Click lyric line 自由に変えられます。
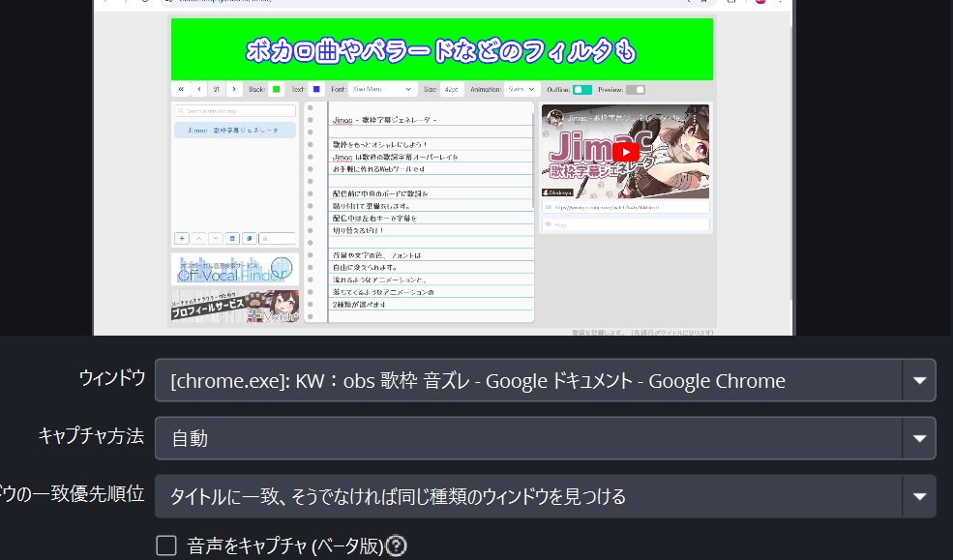The height and width of the screenshot is (560, 953). [366, 267]
